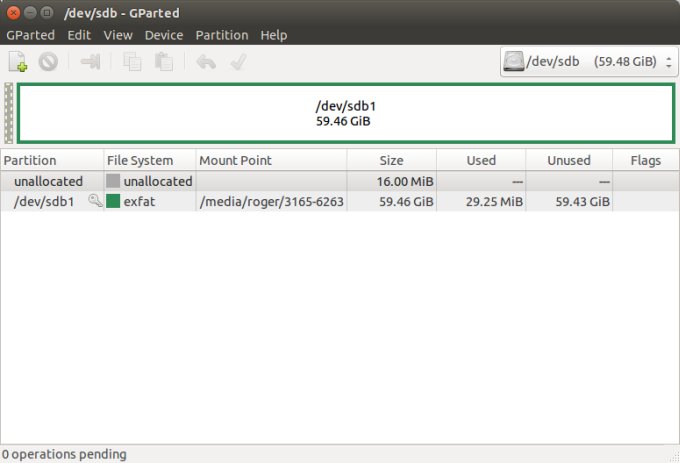
Task: Click the New partition toolbar icon
Action: coord(18,62)
